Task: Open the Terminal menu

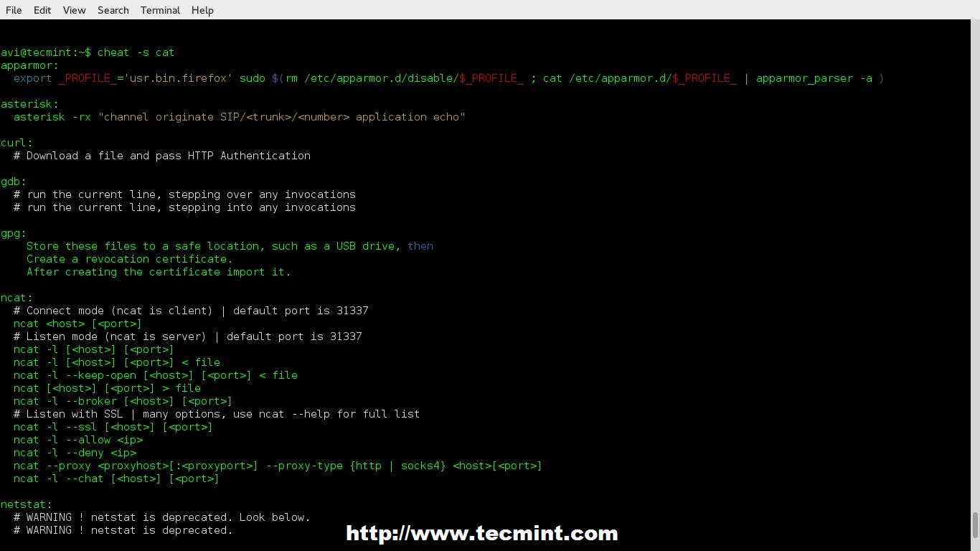Action: (x=160, y=10)
